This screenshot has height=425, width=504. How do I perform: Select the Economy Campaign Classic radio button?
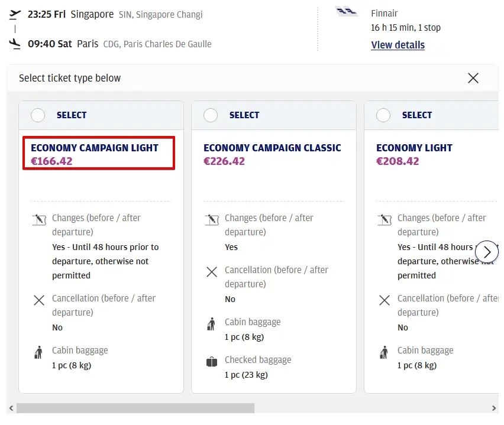coord(211,115)
